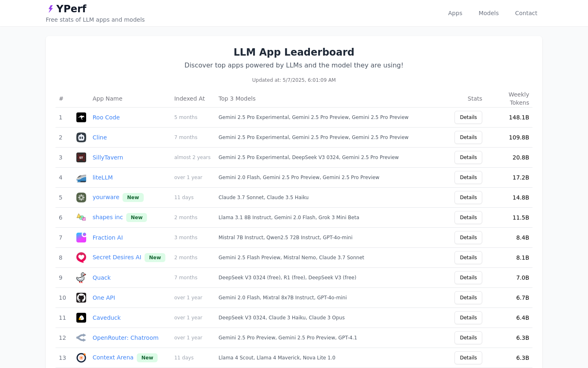This screenshot has height=368, width=588.
Task: View Details for yourware
Action: pyautogui.click(x=468, y=197)
